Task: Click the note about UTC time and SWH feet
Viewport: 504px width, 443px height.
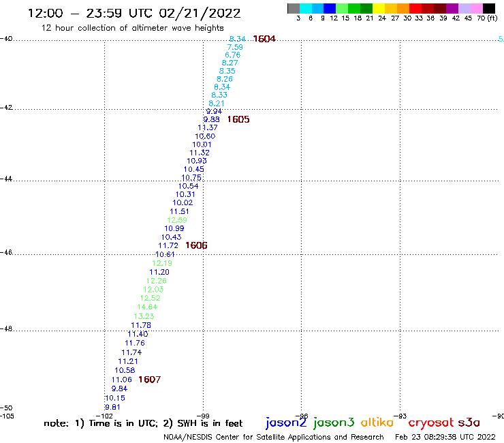Action: [143, 423]
